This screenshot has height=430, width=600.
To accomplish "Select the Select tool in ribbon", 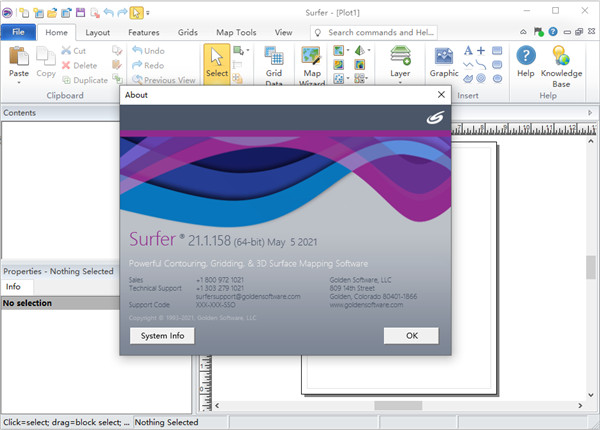I will (x=216, y=60).
